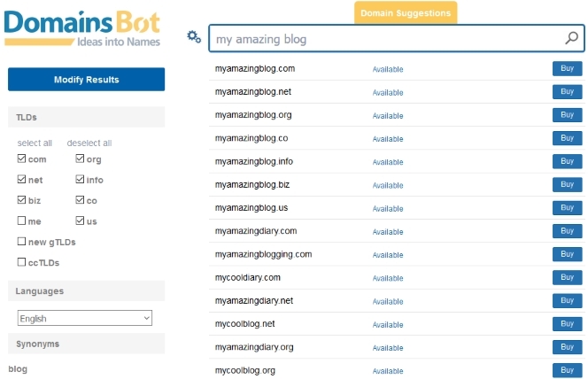Click Available status for myamazingblog.info
The image size is (588, 379).
pyautogui.click(x=388, y=162)
